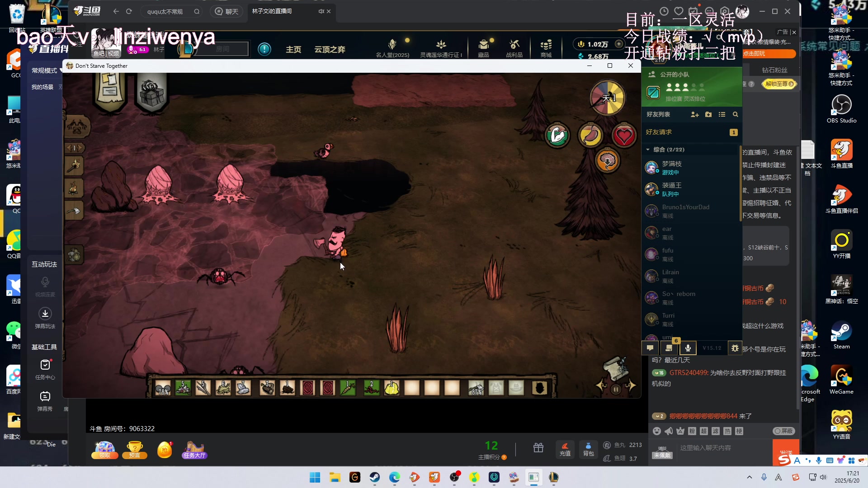Viewport: 868px width, 488px height.
Task: Focus the chat input 这里输入聊天内容
Action: [x=725, y=448]
